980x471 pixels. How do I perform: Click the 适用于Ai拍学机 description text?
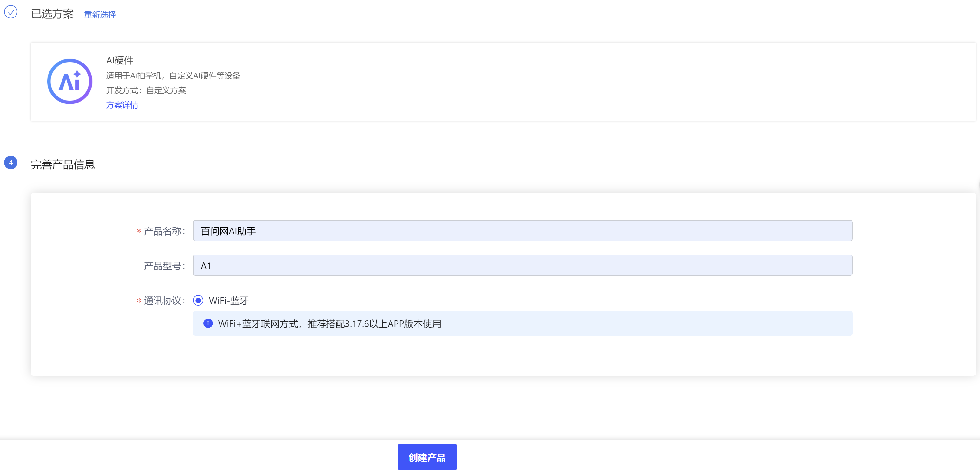173,76
